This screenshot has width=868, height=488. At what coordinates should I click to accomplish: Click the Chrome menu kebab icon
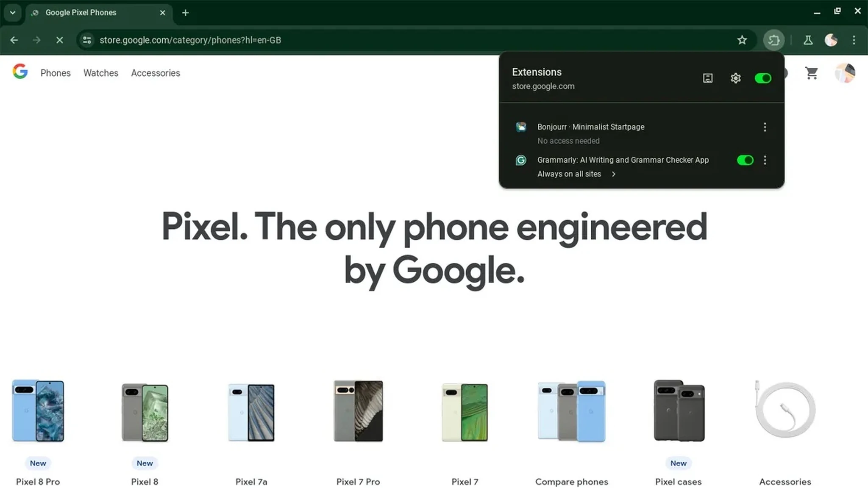854,40
